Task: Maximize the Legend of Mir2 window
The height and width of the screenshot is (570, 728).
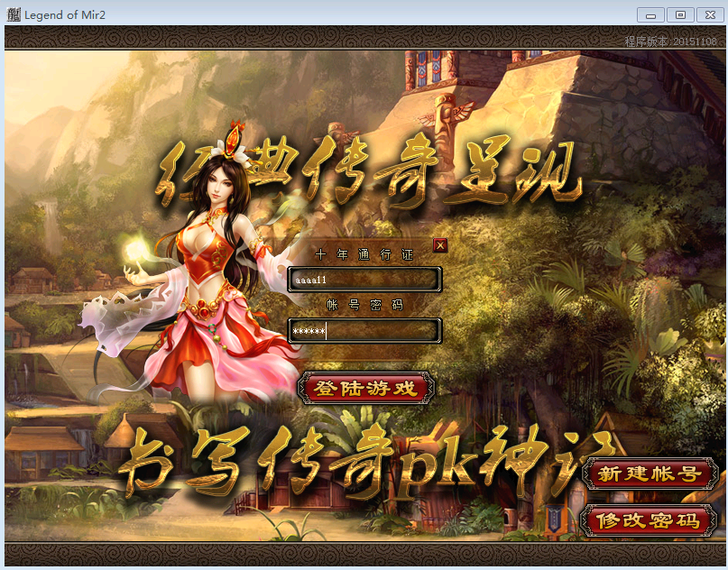Action: point(680,14)
